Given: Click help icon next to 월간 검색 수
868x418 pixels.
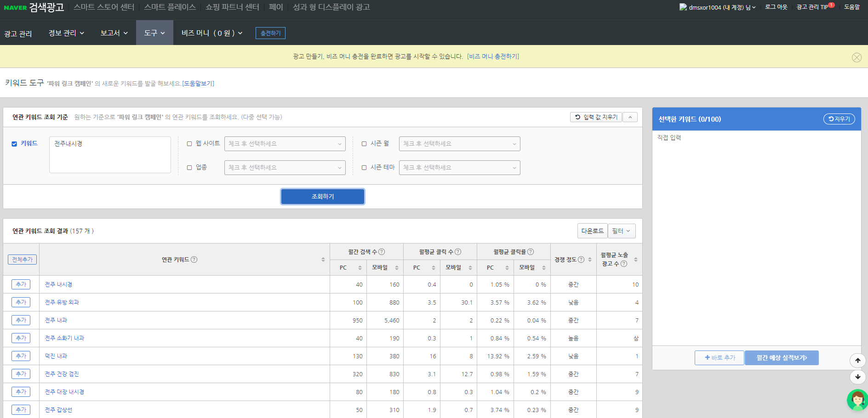Looking at the screenshot, I should (x=382, y=252).
